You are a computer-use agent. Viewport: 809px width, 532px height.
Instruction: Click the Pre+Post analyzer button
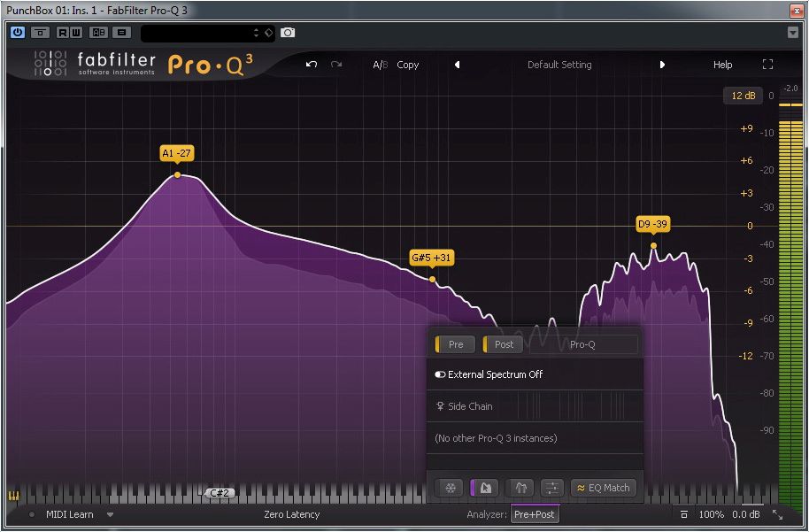(x=535, y=514)
